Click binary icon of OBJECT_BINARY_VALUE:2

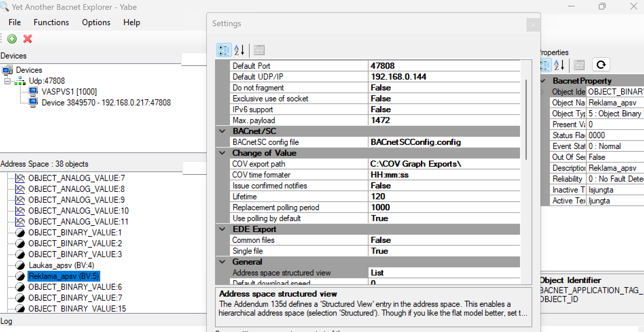tap(20, 244)
